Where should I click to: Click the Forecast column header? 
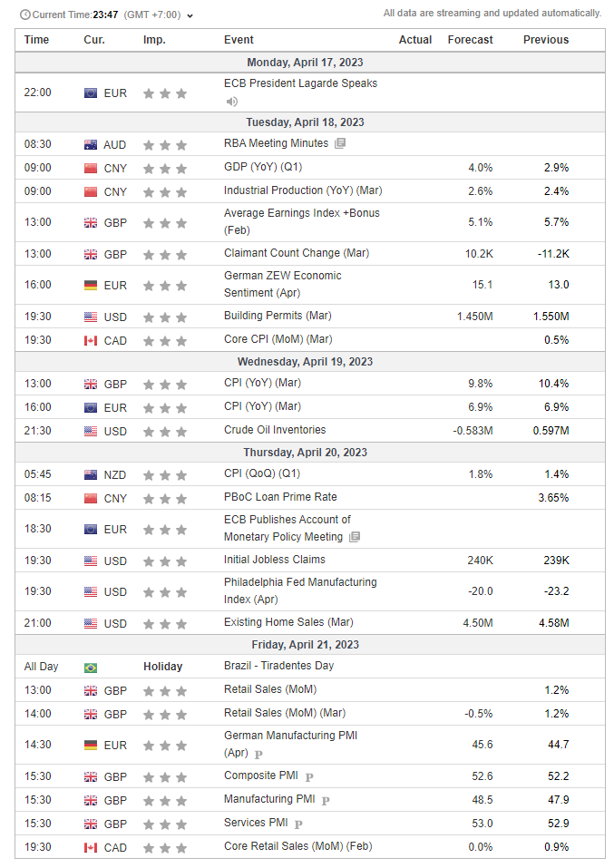click(470, 40)
